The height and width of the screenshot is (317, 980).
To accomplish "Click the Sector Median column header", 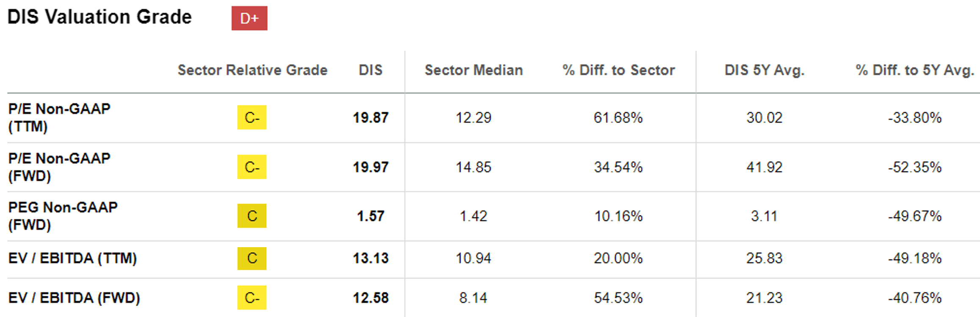I will pyautogui.click(x=474, y=70).
